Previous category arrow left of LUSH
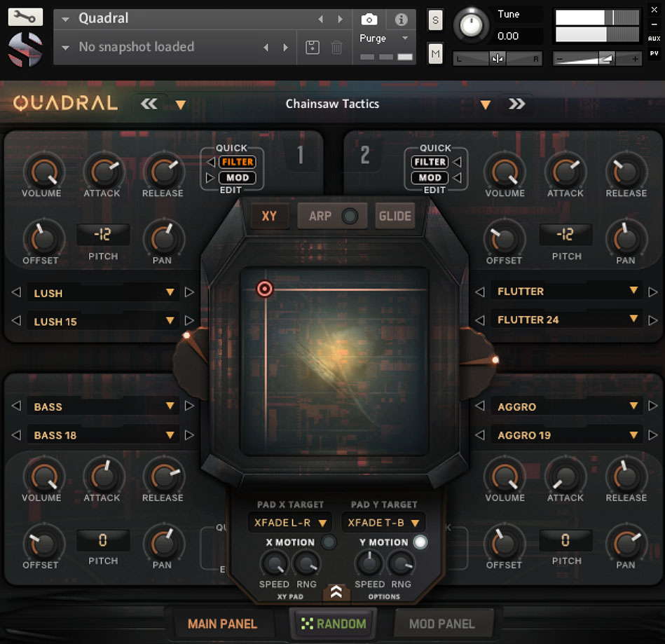The image size is (665, 644). click(16, 292)
